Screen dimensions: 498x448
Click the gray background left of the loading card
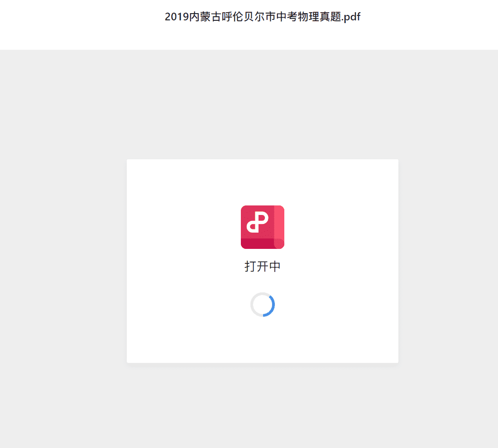click(63, 260)
